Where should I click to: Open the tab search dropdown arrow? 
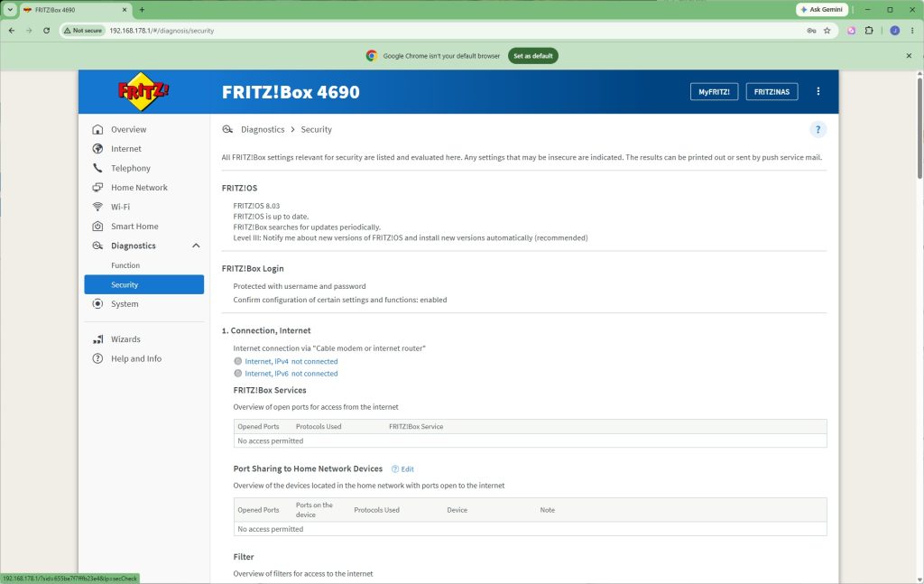point(10,9)
